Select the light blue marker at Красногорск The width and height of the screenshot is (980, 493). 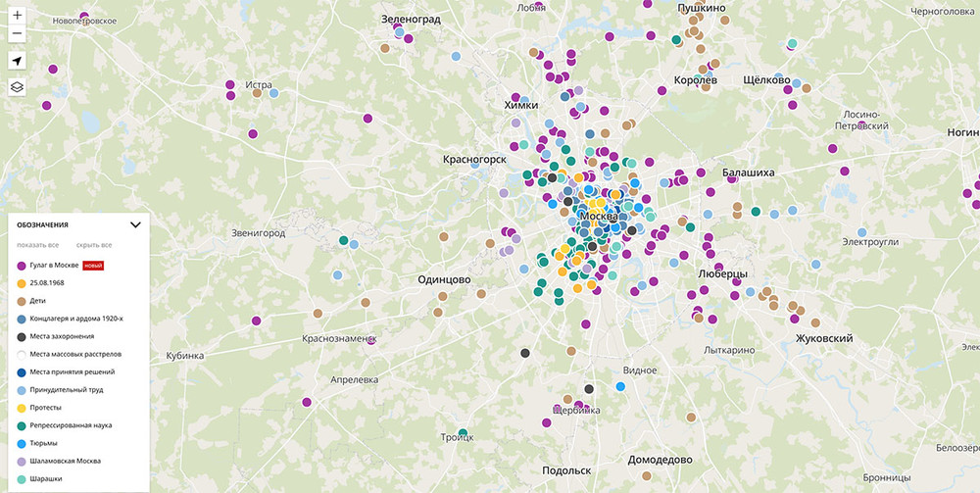point(475,165)
